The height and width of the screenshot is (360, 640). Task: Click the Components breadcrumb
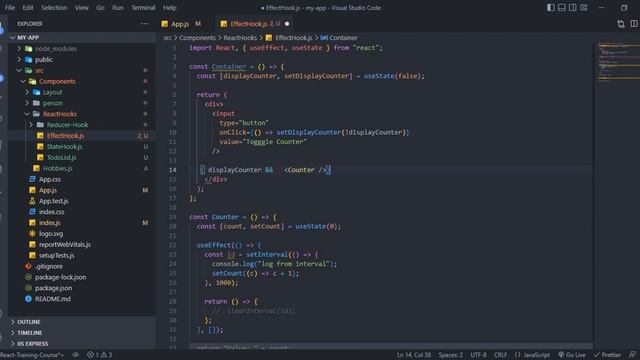click(198, 38)
